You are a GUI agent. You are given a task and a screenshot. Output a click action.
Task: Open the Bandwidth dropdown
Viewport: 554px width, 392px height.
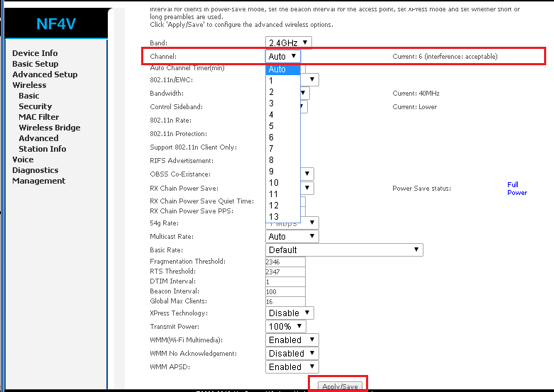(x=305, y=93)
